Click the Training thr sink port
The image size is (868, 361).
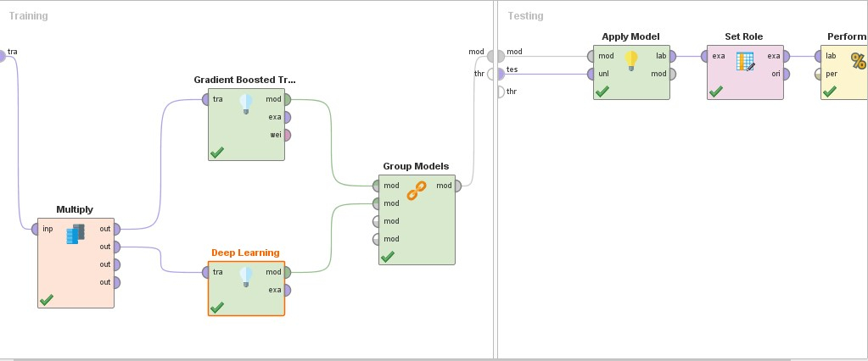point(490,74)
